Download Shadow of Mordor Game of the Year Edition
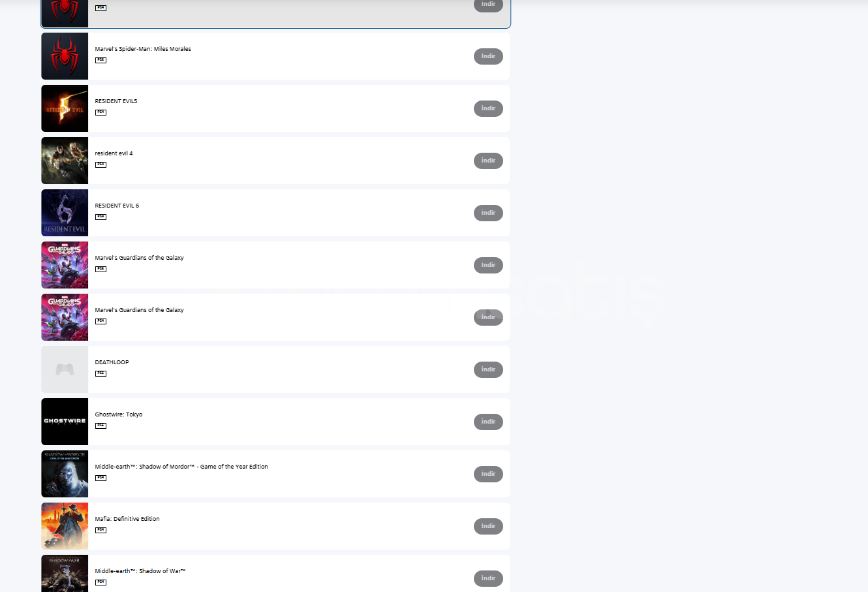 coord(488,474)
